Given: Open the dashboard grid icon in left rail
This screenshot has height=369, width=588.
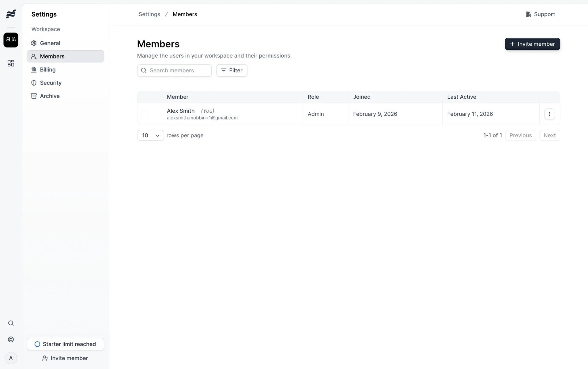Looking at the screenshot, I should [x=11, y=63].
